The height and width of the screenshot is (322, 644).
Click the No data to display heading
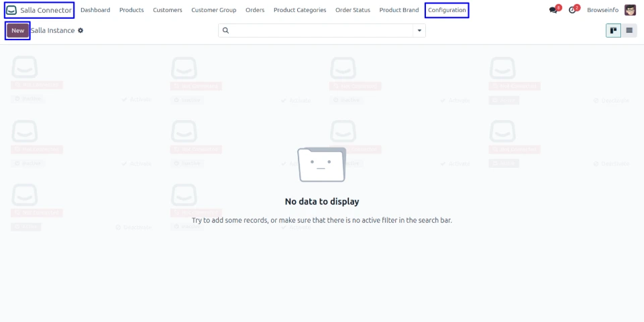(x=322, y=202)
